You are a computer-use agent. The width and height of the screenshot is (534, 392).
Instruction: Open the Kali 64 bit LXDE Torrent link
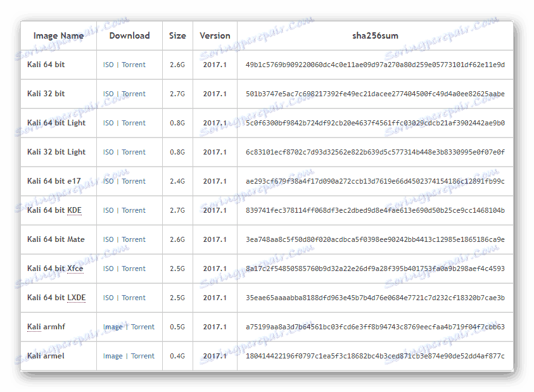click(x=134, y=298)
